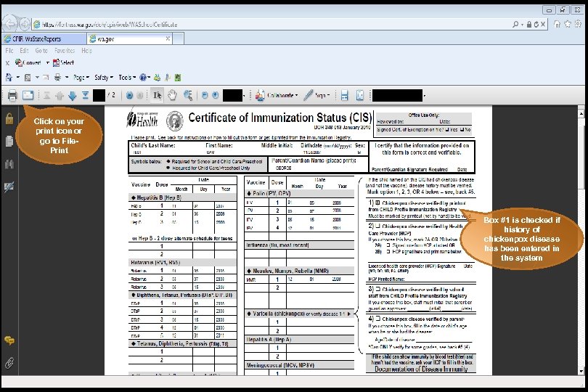Click the PDF page number field
This screenshot has height=392, width=588.
(99, 96)
